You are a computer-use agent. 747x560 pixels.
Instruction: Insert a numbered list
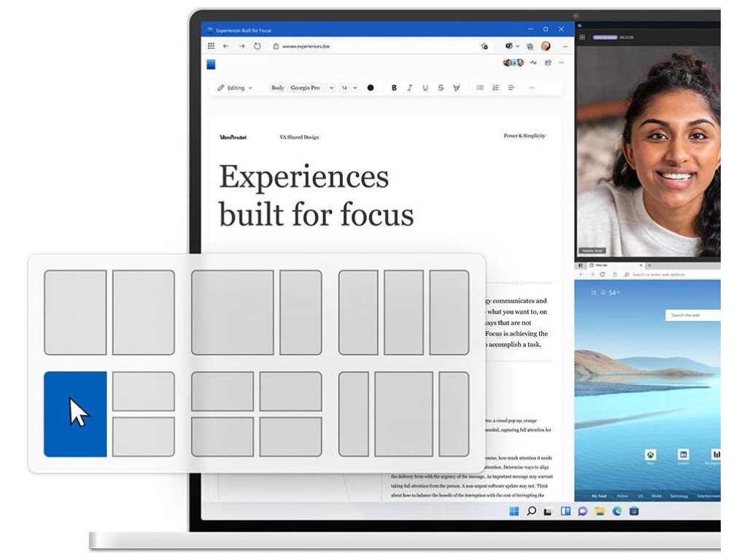point(495,87)
